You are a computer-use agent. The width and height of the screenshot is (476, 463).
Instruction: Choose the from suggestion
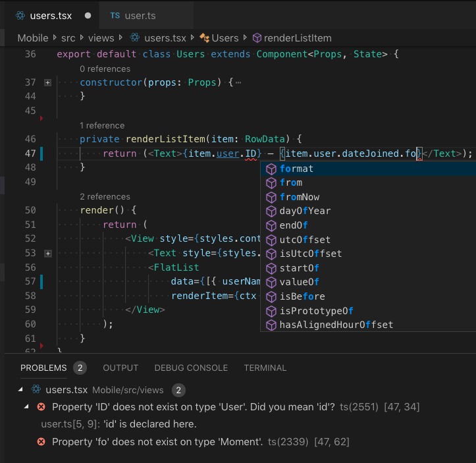click(x=368, y=183)
